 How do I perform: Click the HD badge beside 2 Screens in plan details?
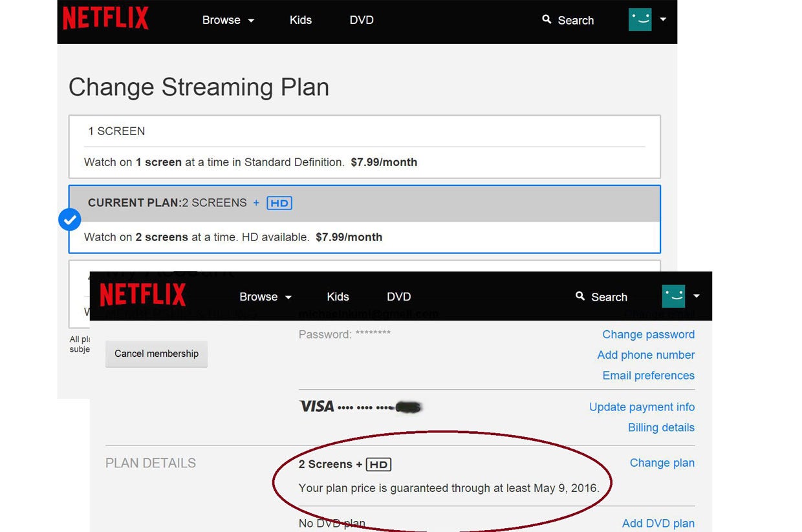pos(379,464)
